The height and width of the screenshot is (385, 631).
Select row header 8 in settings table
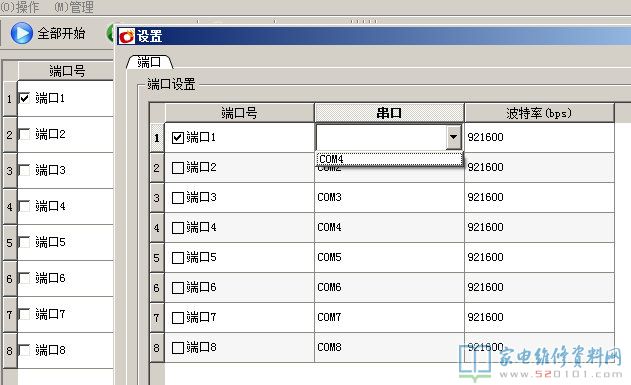click(157, 348)
